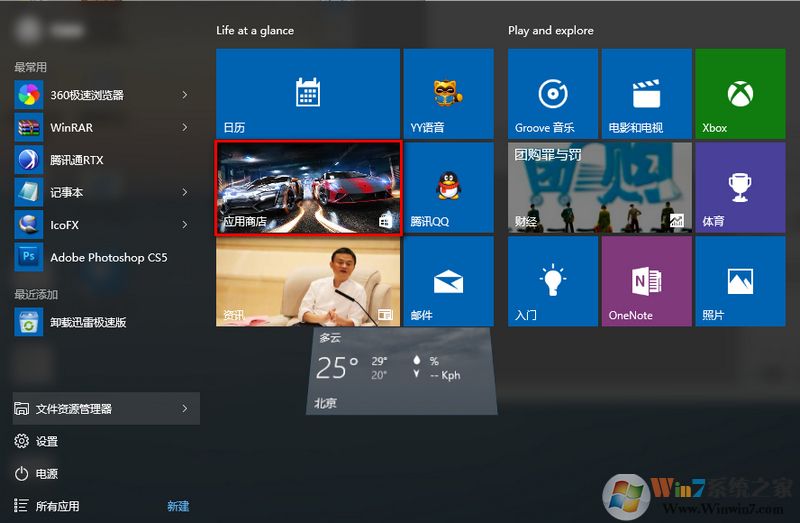Click the 电源 power option

coord(46,473)
